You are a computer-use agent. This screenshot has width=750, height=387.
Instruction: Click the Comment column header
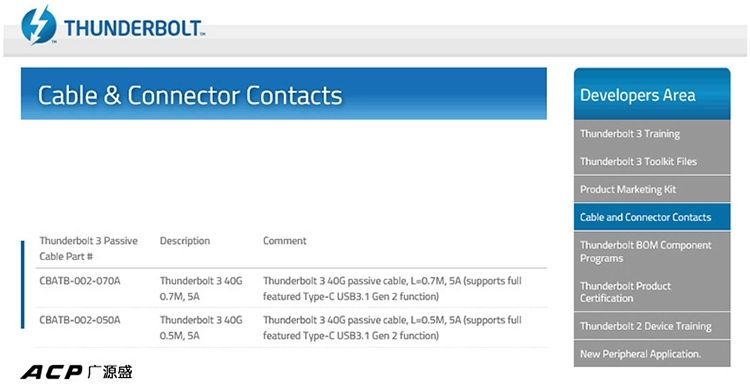(285, 241)
